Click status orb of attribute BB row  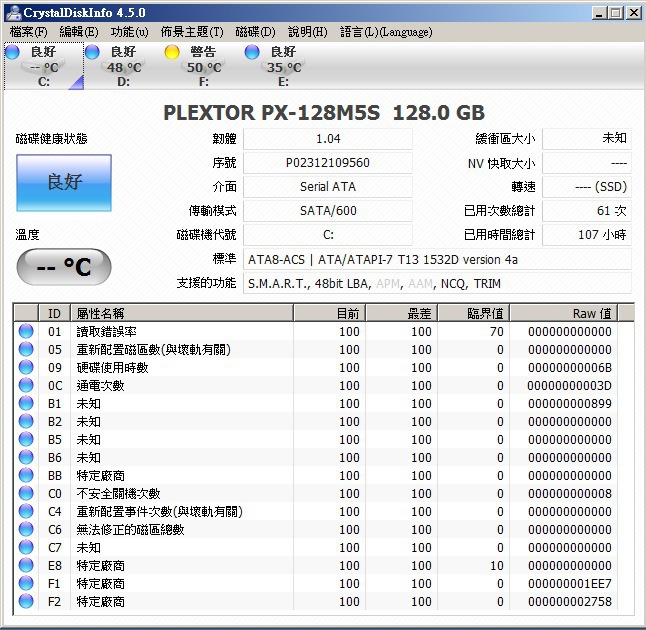click(x=26, y=475)
